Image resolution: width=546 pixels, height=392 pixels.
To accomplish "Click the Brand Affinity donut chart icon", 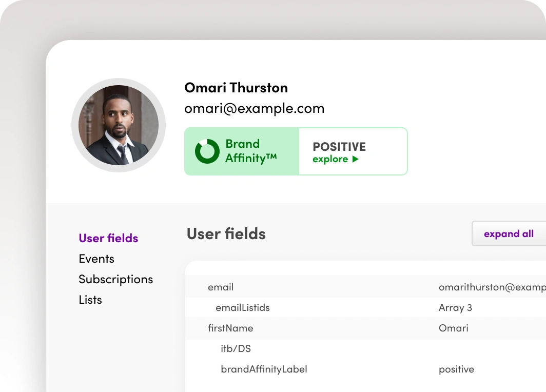I will 207,151.
